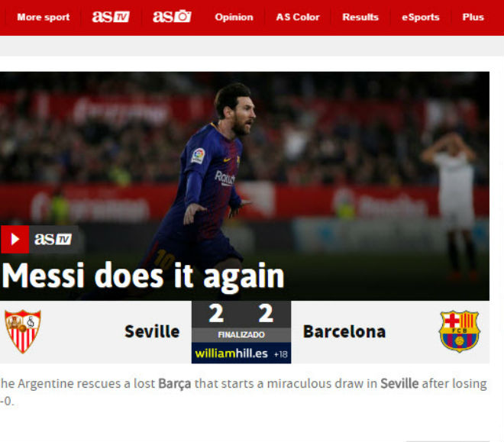Click the Sevilla club crest
This screenshot has width=504, height=442.
tap(22, 331)
